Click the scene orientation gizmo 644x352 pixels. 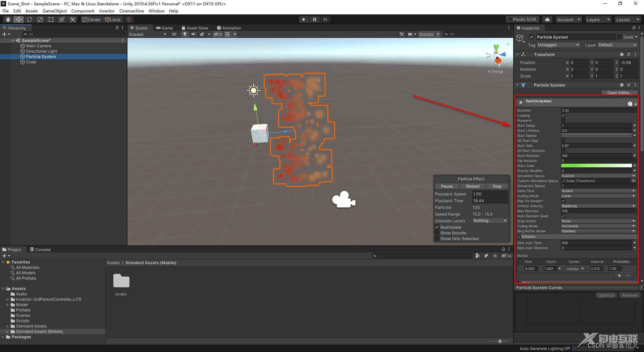(496, 55)
